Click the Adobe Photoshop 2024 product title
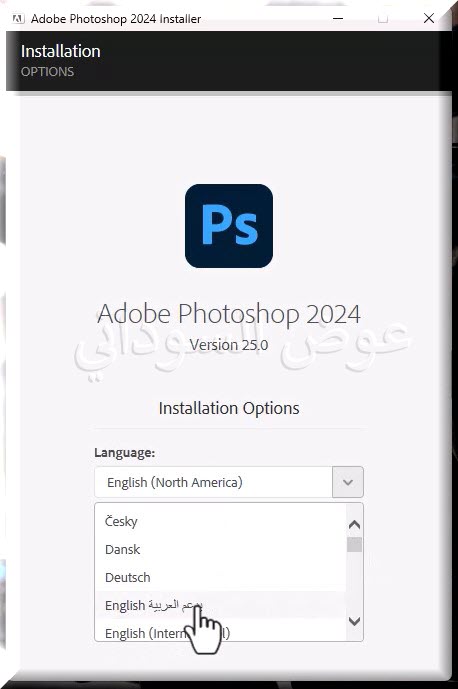The width and height of the screenshot is (458, 689). tap(229, 314)
